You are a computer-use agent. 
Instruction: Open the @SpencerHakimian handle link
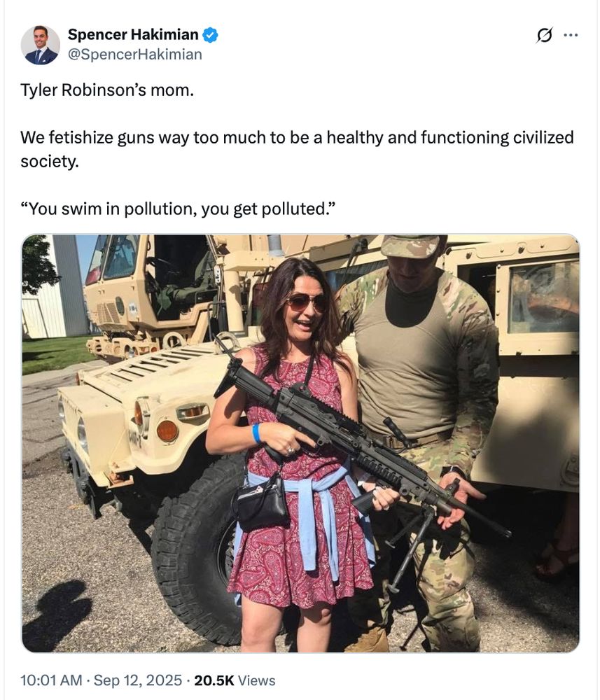click(x=135, y=55)
